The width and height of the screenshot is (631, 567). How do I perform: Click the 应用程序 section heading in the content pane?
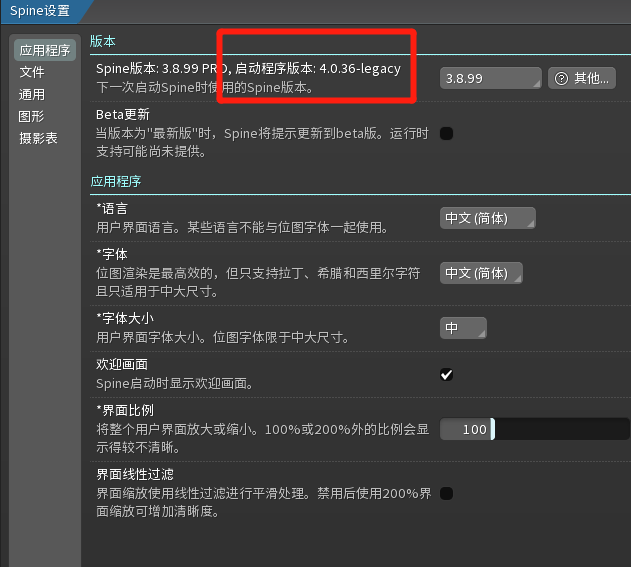116,181
